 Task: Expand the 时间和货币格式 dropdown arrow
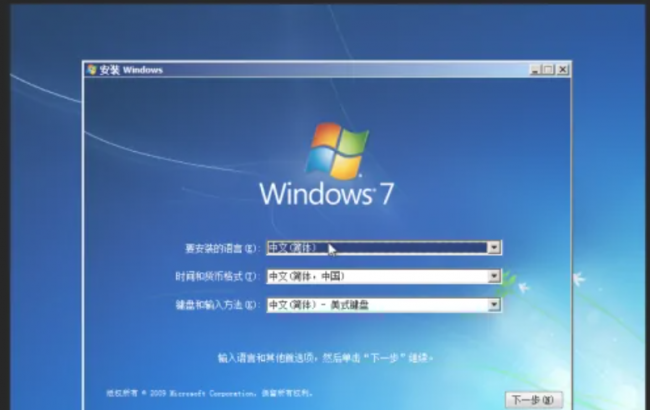coord(494,276)
